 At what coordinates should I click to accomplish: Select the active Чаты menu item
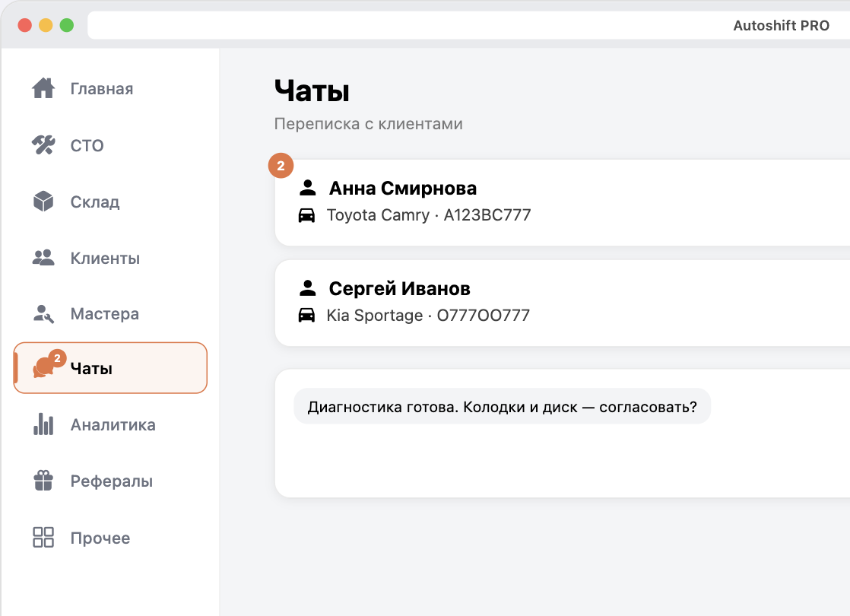pyautogui.click(x=110, y=367)
